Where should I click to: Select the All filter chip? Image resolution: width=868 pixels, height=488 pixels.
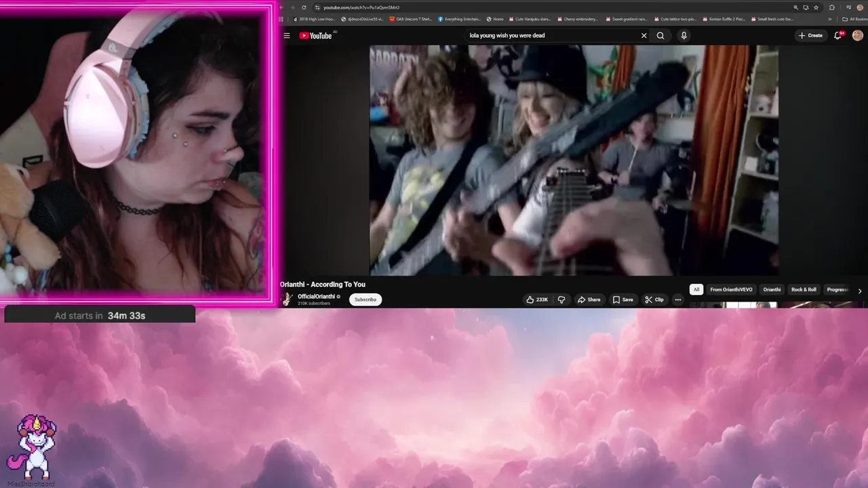[696, 289]
